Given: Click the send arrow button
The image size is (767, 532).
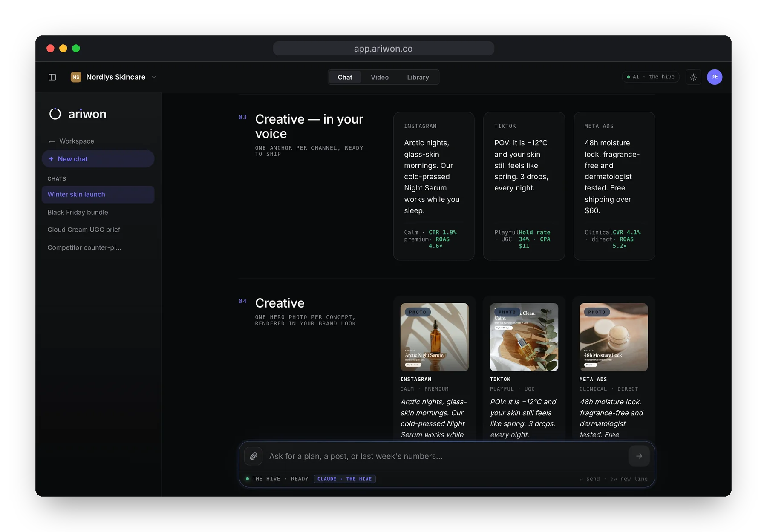Looking at the screenshot, I should 639,456.
